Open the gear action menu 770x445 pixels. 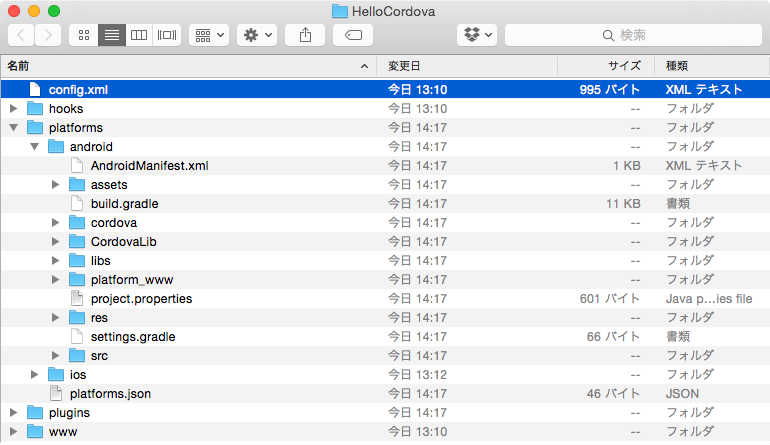(x=257, y=35)
